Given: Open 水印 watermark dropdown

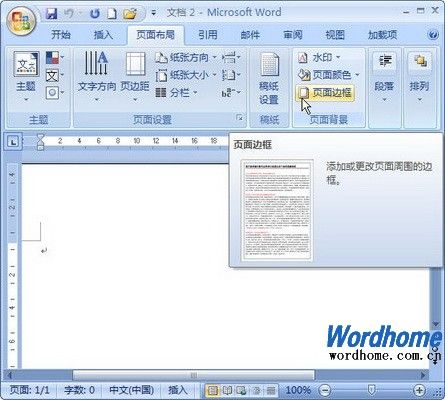Looking at the screenshot, I should (x=319, y=58).
